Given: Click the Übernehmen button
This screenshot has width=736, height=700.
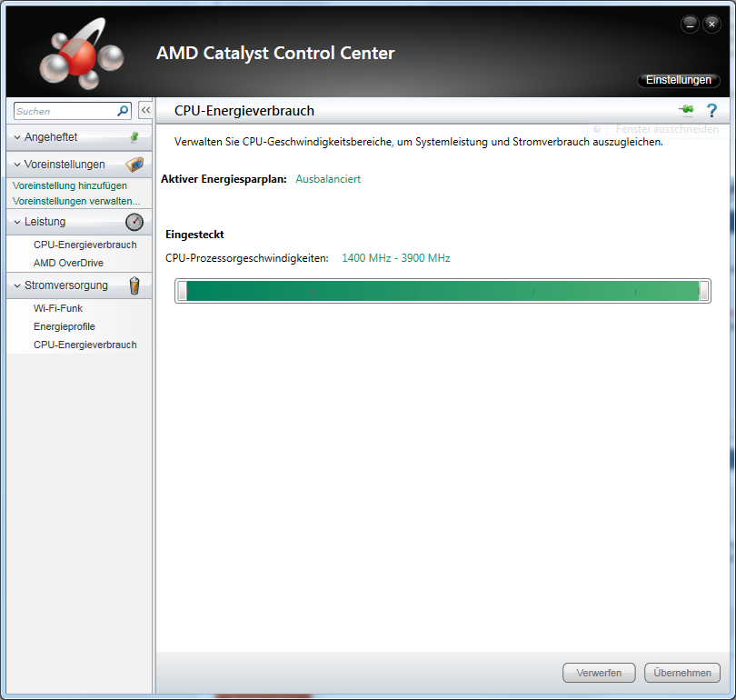Looking at the screenshot, I should [682, 673].
